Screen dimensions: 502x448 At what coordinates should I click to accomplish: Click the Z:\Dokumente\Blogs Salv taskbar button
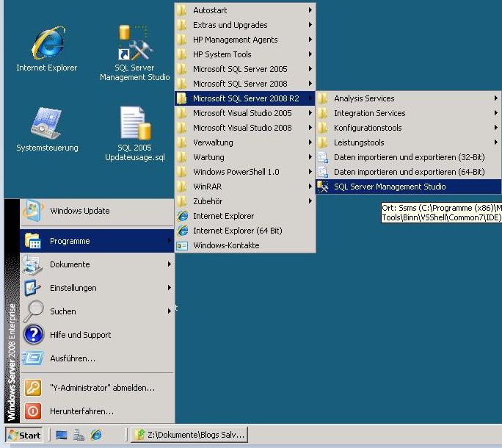click(x=189, y=435)
